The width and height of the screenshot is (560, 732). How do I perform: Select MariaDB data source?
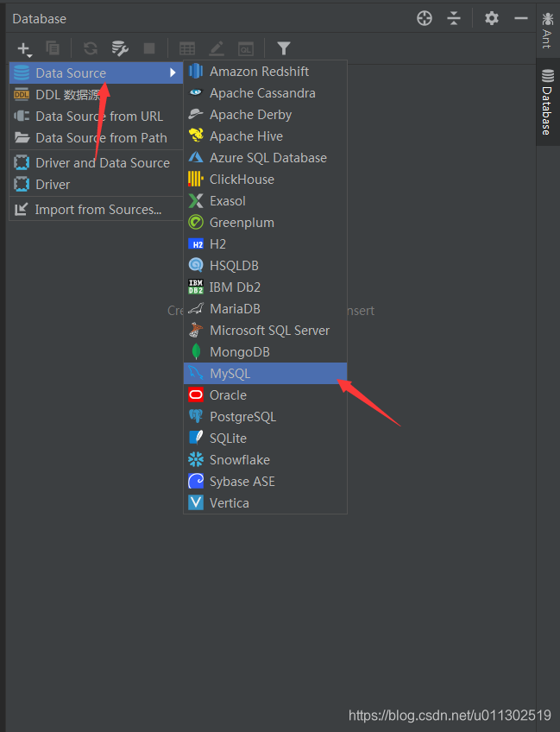pos(265,308)
